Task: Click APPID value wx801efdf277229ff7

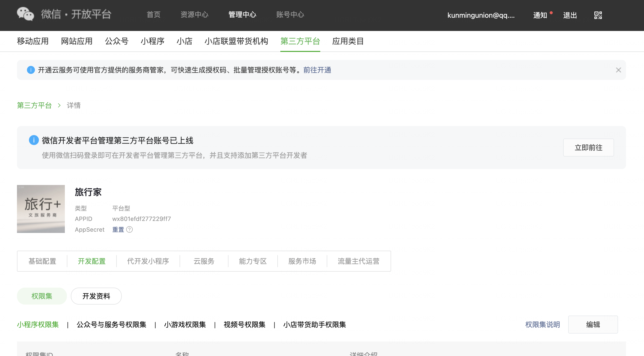Action: point(141,219)
